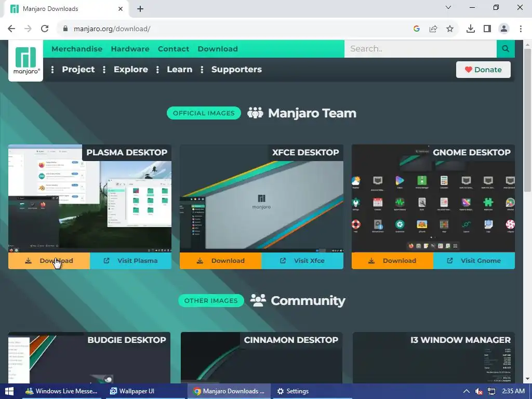Click the GNOME Desktop screenshot thumbnail
This screenshot has width=532, height=399.
[x=433, y=198]
